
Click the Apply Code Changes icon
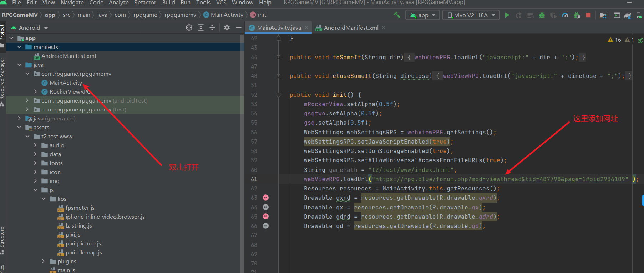(530, 15)
